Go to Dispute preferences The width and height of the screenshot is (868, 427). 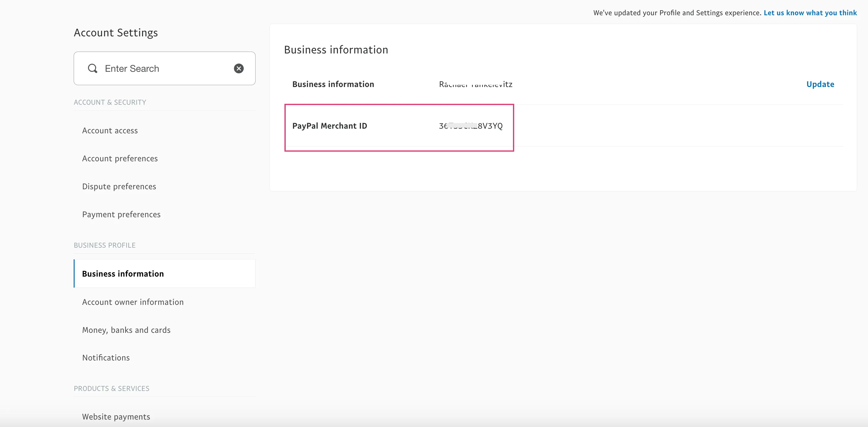[119, 186]
